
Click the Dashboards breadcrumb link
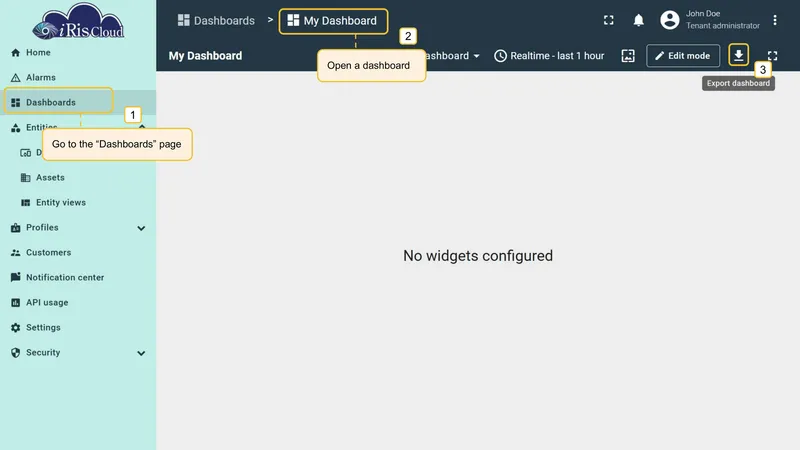216,20
